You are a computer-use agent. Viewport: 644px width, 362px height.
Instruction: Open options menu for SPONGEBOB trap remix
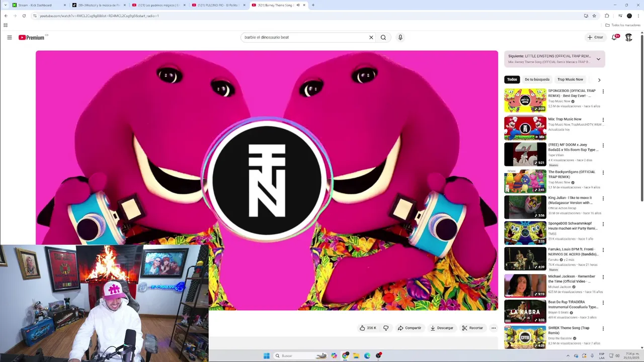[603, 92]
